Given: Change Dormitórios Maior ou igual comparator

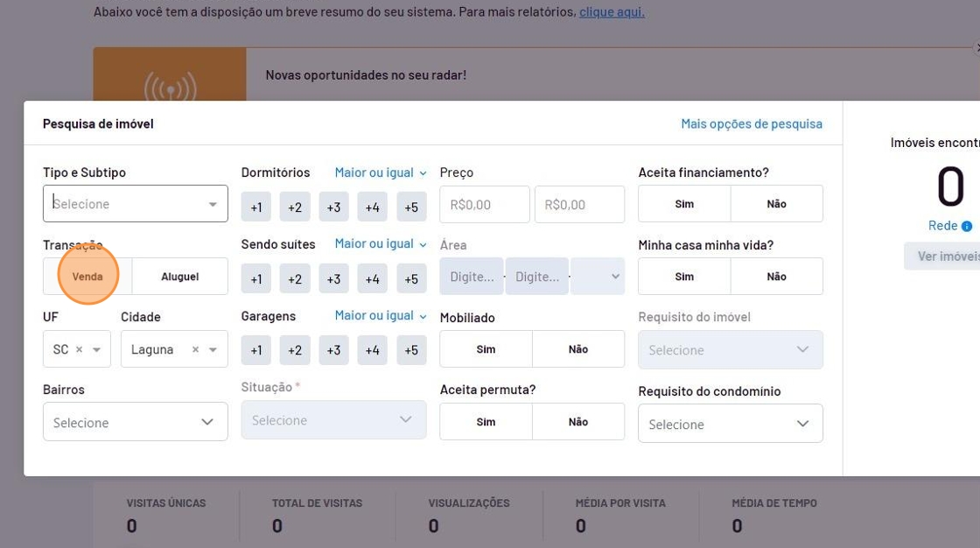Looking at the screenshot, I should (x=380, y=172).
